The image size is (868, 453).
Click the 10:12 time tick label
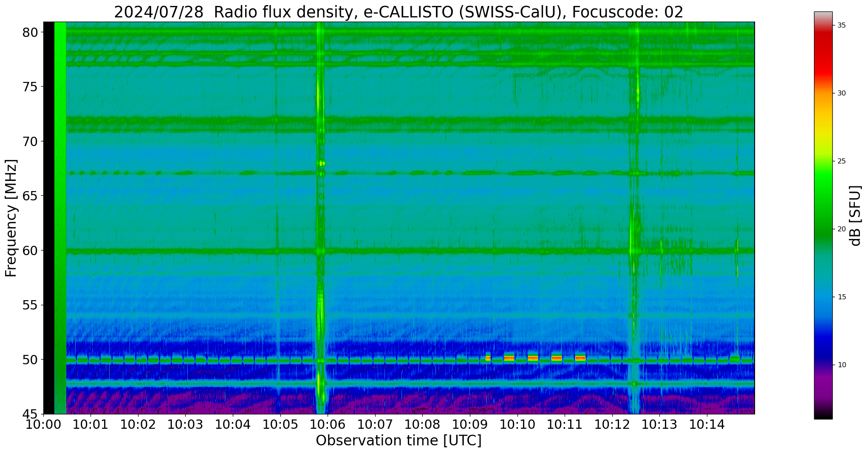click(612, 425)
